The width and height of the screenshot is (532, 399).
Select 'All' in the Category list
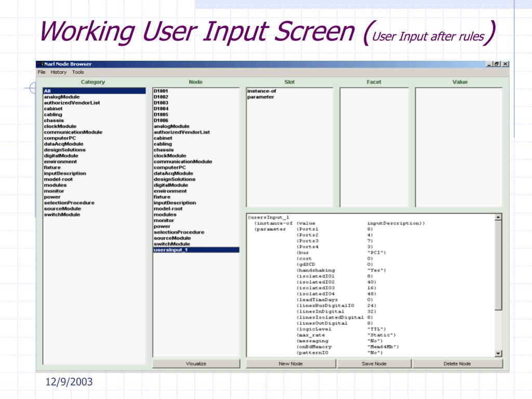point(95,91)
